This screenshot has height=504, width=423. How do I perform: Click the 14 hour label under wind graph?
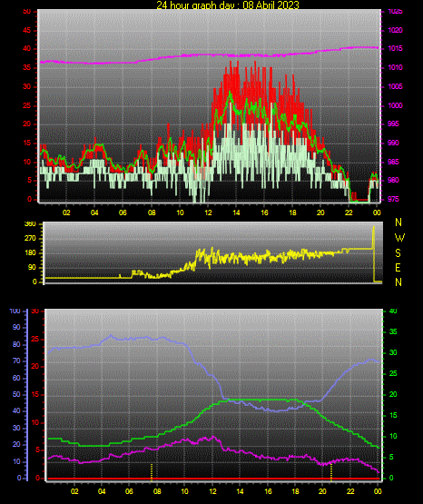click(236, 212)
